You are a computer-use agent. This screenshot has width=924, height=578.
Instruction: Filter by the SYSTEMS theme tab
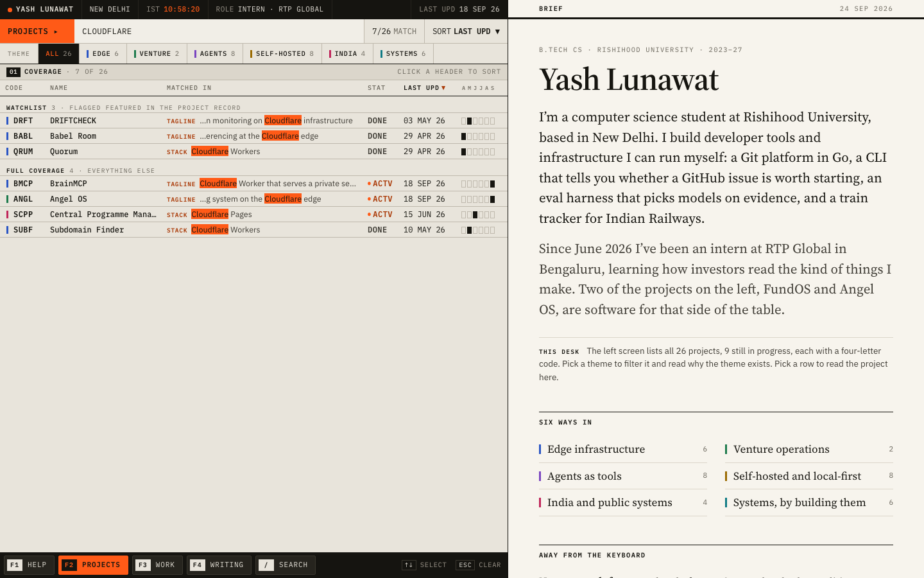tap(403, 54)
